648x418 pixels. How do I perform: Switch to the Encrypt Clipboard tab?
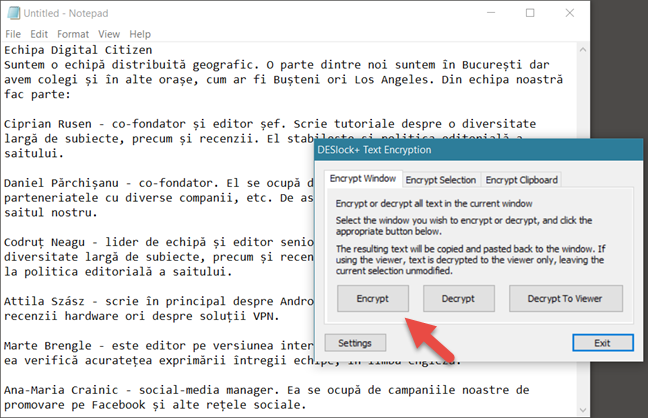pos(522,180)
